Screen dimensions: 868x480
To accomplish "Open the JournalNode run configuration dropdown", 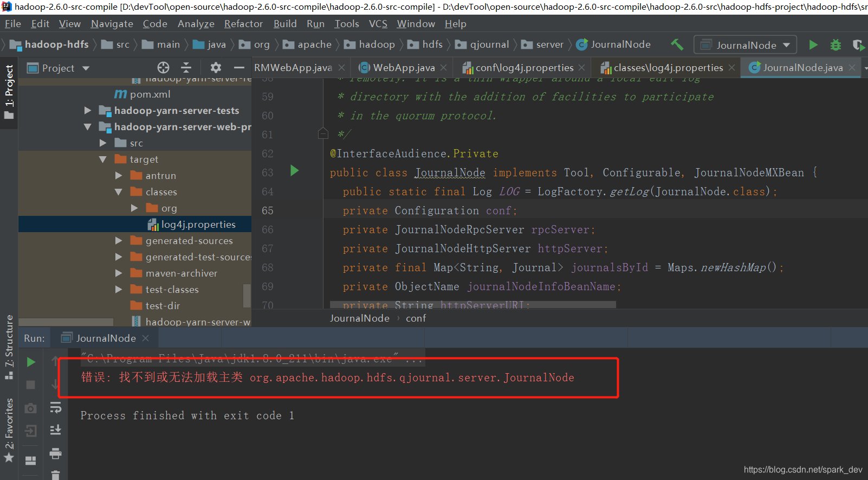I will pyautogui.click(x=745, y=45).
